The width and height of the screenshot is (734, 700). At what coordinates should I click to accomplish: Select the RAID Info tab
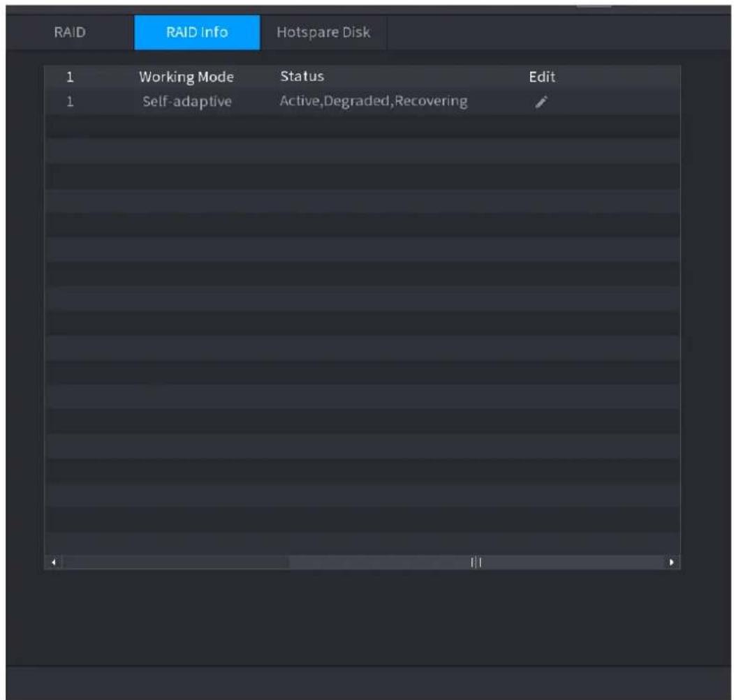coord(197,32)
